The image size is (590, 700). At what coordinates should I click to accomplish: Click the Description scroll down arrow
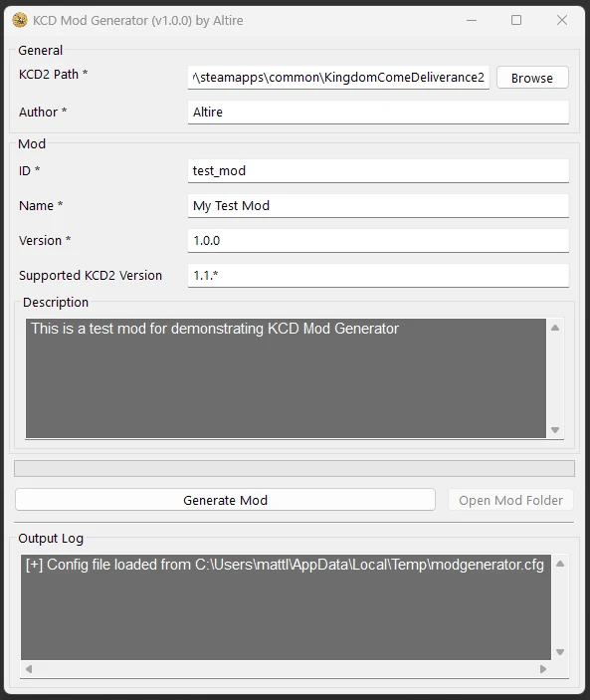click(555, 430)
